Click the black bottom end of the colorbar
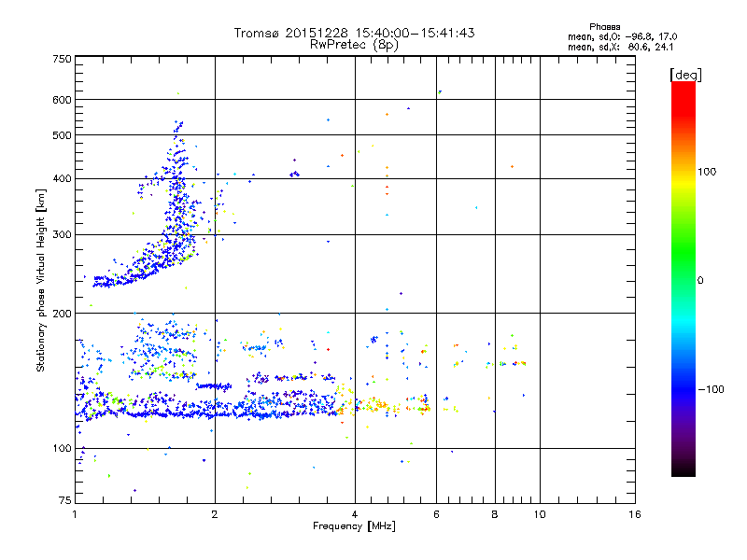The image size is (747, 560). coord(684,469)
